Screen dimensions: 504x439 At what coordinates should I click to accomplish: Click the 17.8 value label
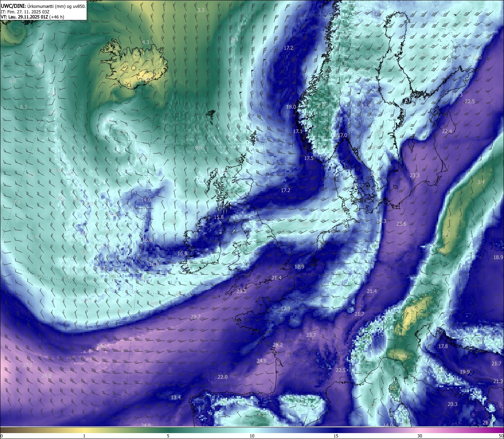[443, 346]
